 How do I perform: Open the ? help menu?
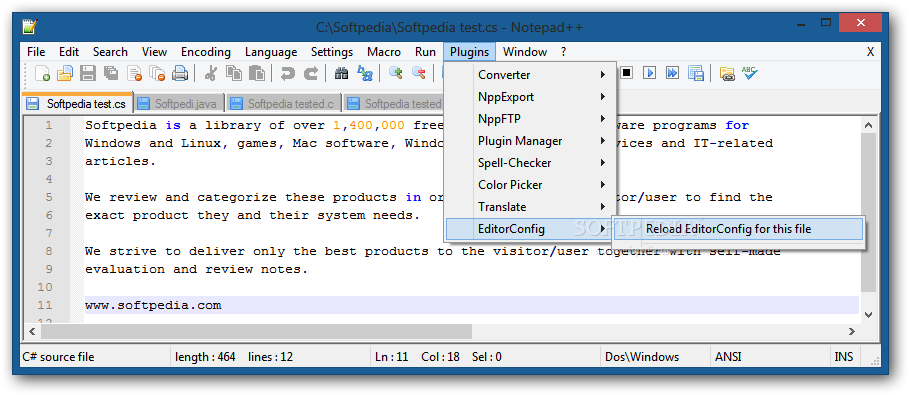(x=563, y=52)
